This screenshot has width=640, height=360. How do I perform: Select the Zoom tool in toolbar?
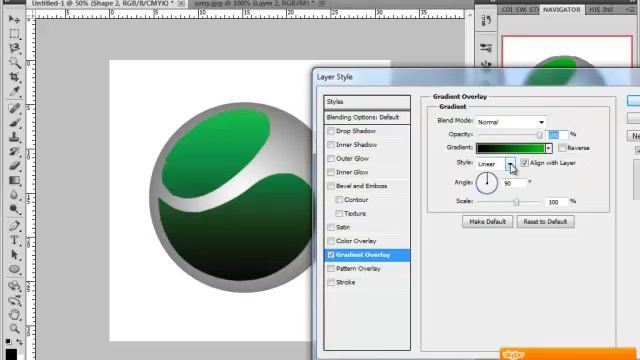[14, 329]
